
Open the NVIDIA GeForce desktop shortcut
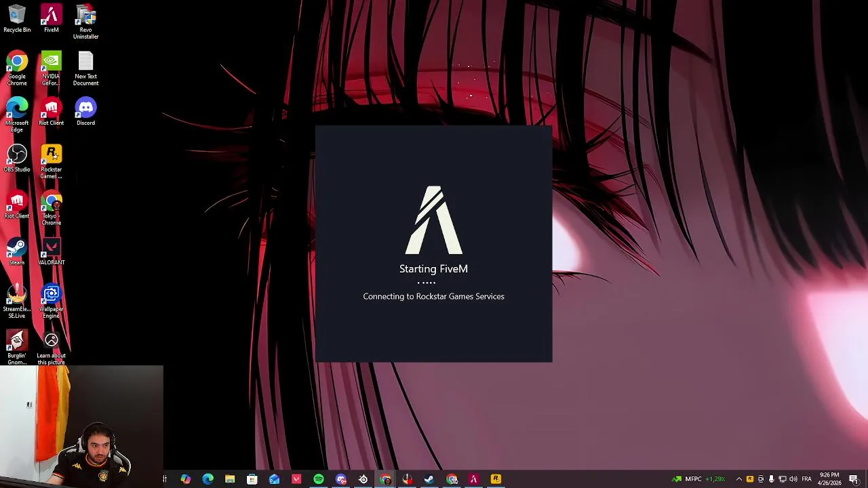click(x=52, y=69)
